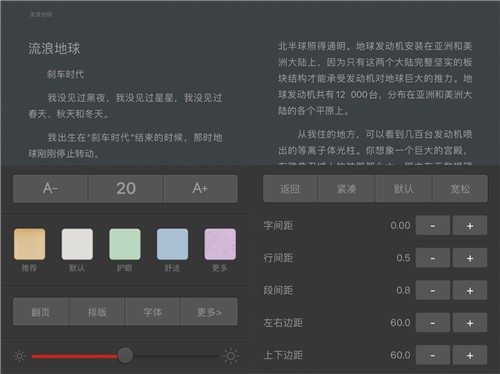
Task: Click the font size value 20
Action: (126, 189)
